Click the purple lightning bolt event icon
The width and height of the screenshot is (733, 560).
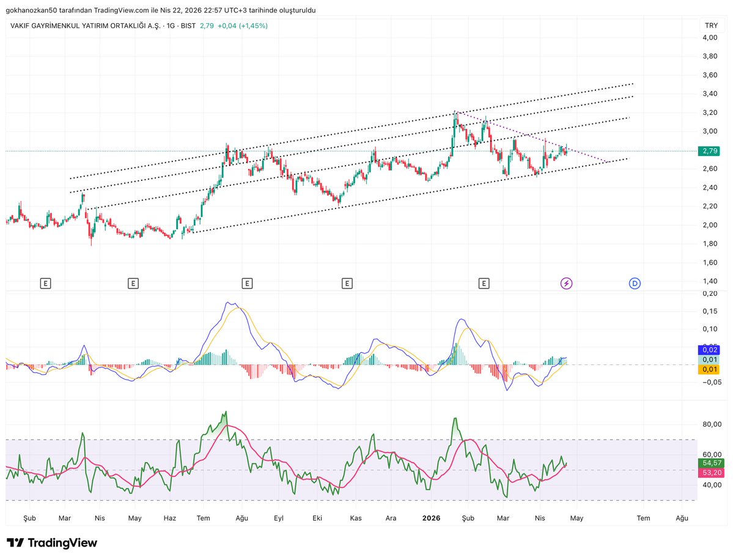(x=566, y=283)
